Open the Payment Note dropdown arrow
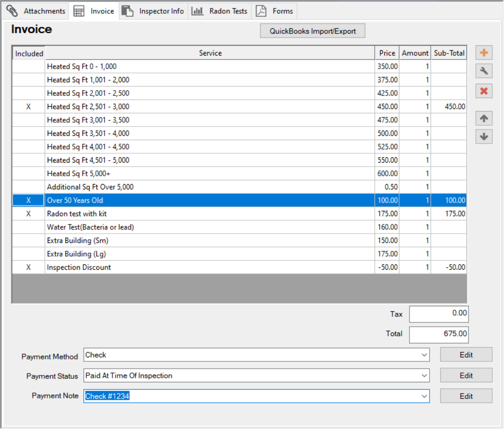504x429 pixels. pos(424,396)
